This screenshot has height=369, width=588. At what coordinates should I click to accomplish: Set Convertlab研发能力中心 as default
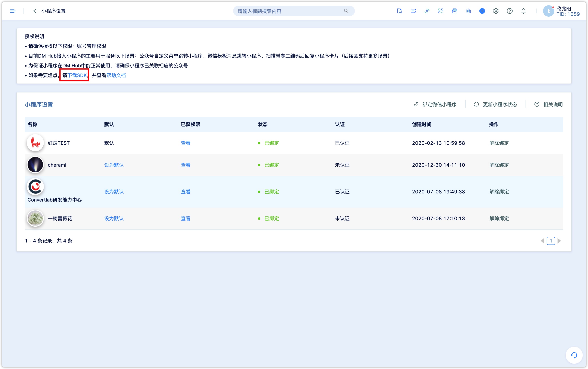(114, 192)
